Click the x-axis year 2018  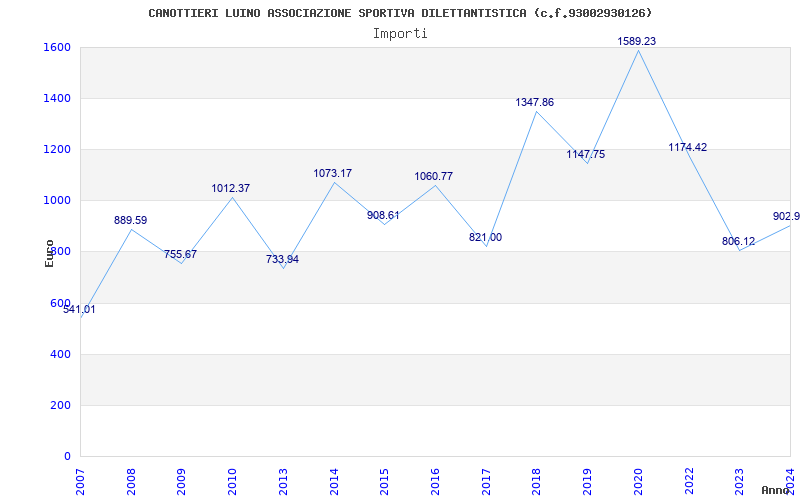click(536, 482)
